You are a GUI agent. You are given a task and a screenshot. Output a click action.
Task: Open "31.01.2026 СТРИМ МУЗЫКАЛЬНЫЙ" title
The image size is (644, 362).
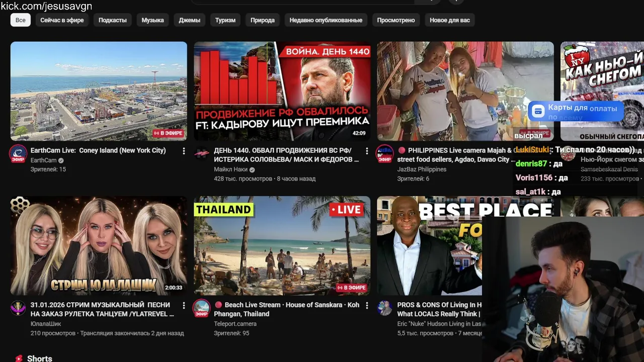pos(102,309)
